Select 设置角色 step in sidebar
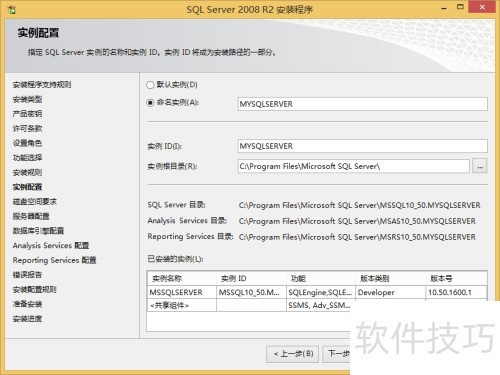Image resolution: width=500 pixels, height=375 pixels. pos(27,143)
